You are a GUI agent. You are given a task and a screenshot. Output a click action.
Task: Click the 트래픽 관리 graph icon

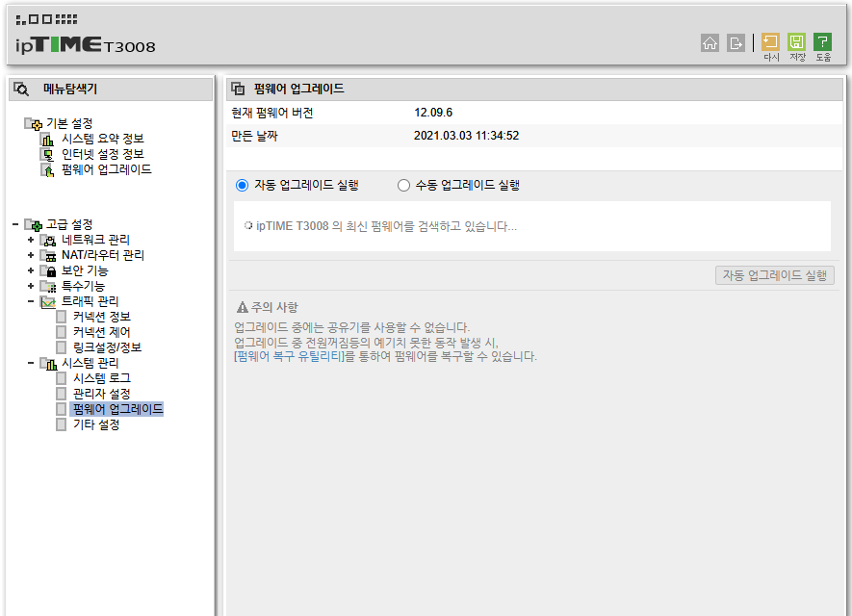tap(48, 301)
